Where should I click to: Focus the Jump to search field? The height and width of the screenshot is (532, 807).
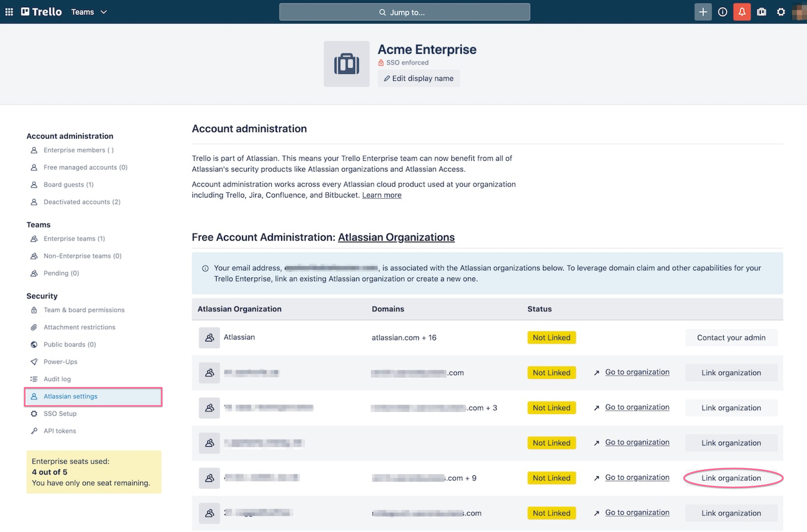(405, 12)
